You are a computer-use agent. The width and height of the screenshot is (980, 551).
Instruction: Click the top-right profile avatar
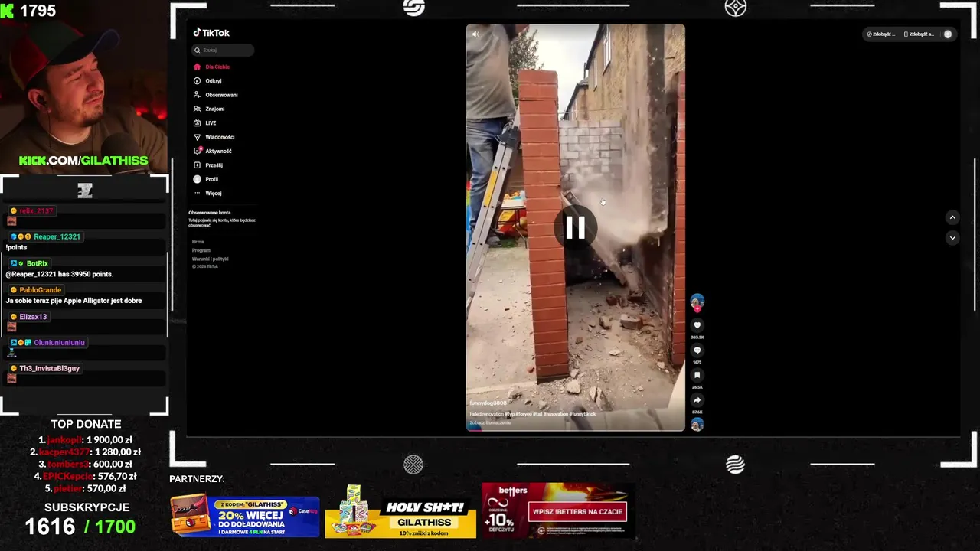tap(948, 34)
